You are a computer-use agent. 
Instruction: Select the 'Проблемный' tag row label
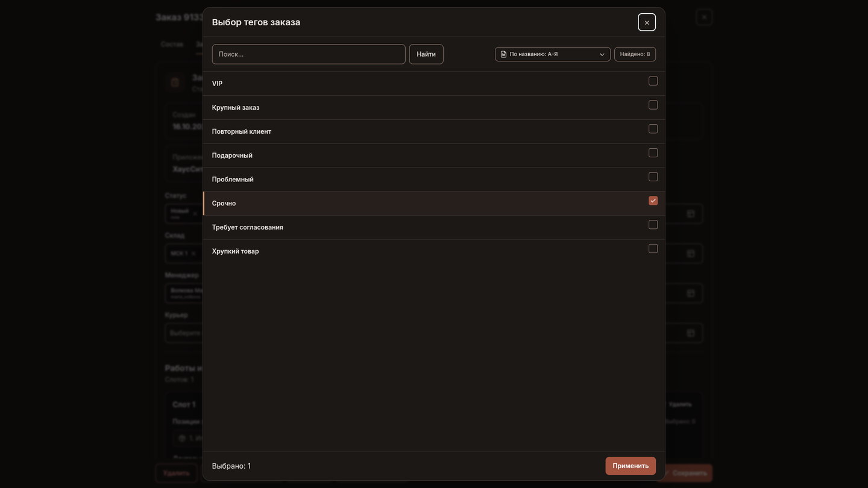pos(233,180)
